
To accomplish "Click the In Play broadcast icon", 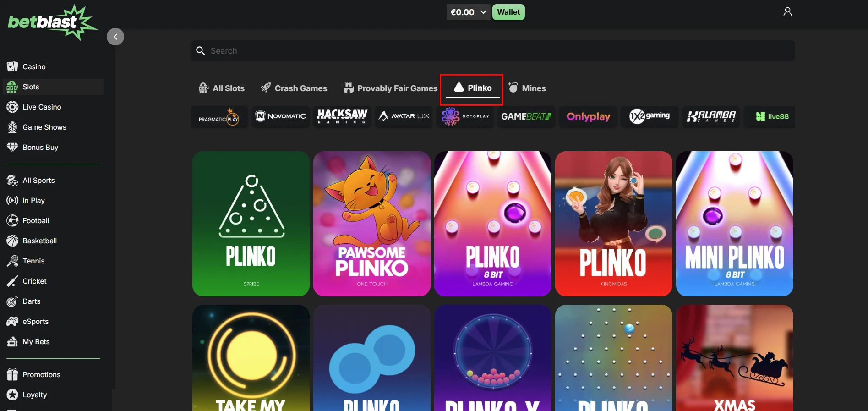I will tap(12, 200).
